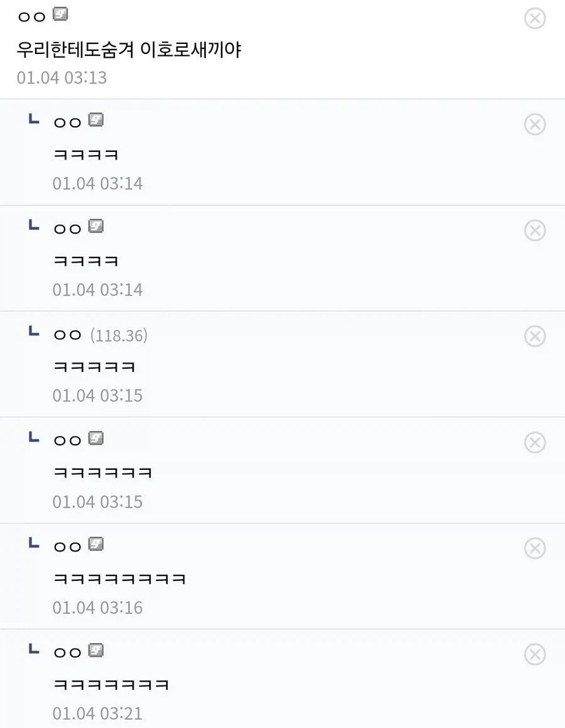Click the (118.36) IP address label

tap(119, 335)
